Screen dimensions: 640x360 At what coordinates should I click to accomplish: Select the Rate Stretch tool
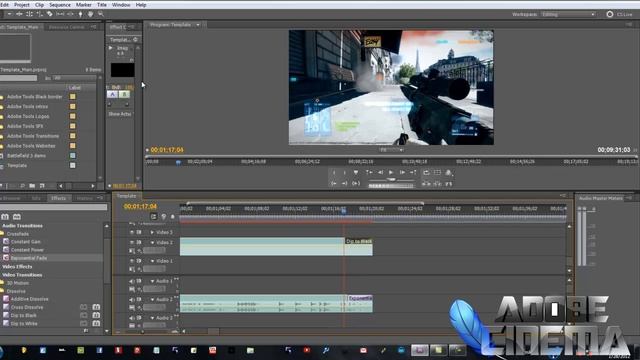(x=40, y=14)
